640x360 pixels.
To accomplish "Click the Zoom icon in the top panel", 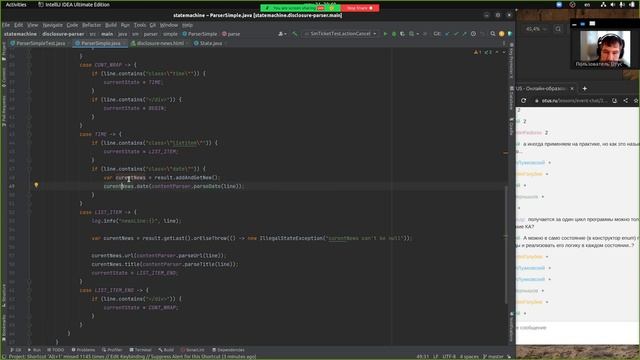I will point(559,5).
